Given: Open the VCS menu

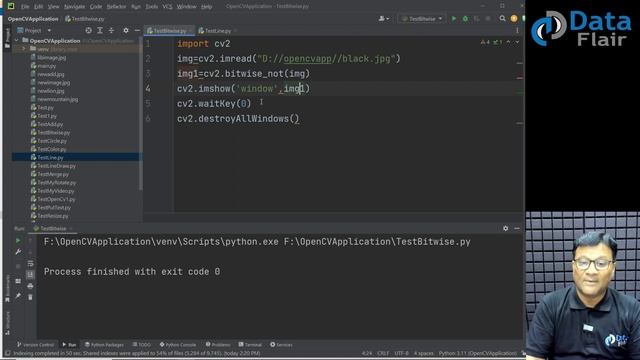Looking at the screenshot, I should pos(167,7).
